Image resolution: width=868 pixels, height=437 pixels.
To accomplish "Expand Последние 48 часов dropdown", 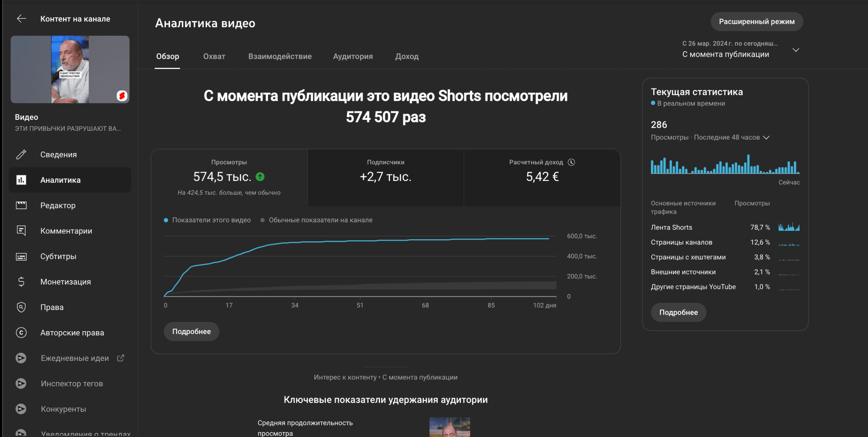I will click(x=766, y=138).
